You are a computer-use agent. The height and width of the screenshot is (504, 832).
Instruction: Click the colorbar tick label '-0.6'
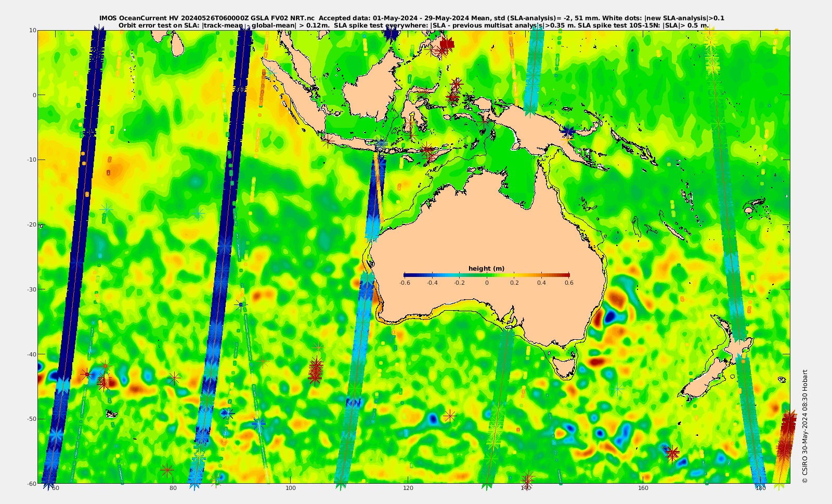coord(405,283)
